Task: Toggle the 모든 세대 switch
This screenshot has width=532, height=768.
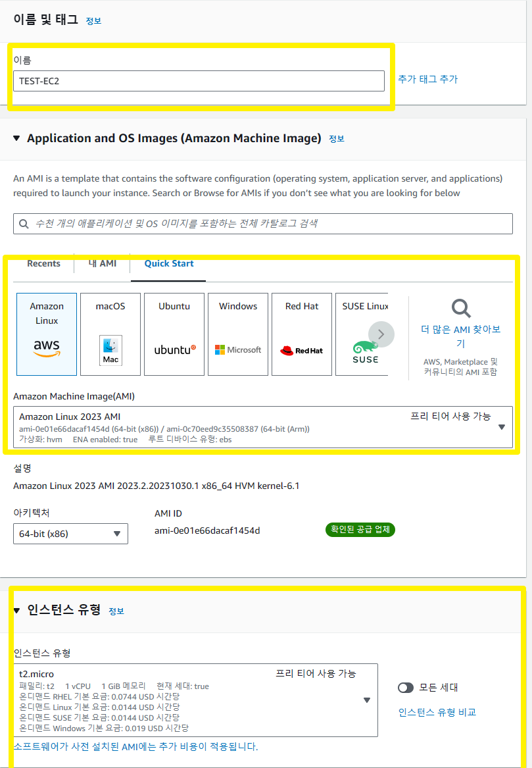Action: [x=406, y=688]
